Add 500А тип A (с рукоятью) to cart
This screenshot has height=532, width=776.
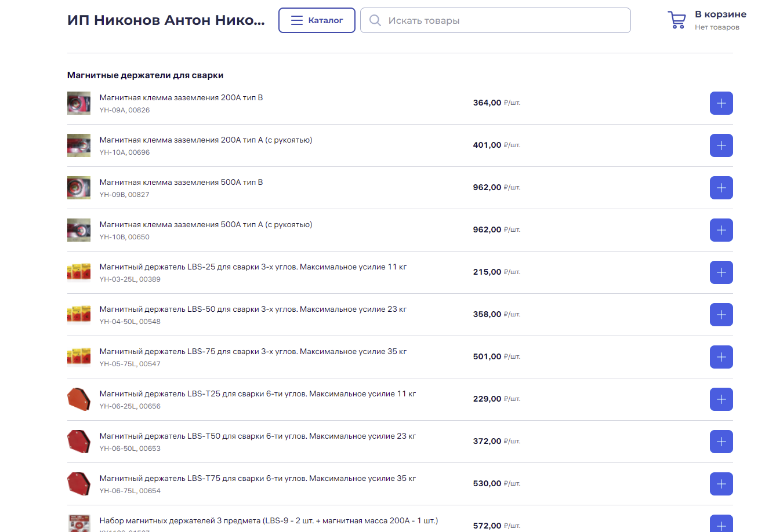tap(721, 230)
